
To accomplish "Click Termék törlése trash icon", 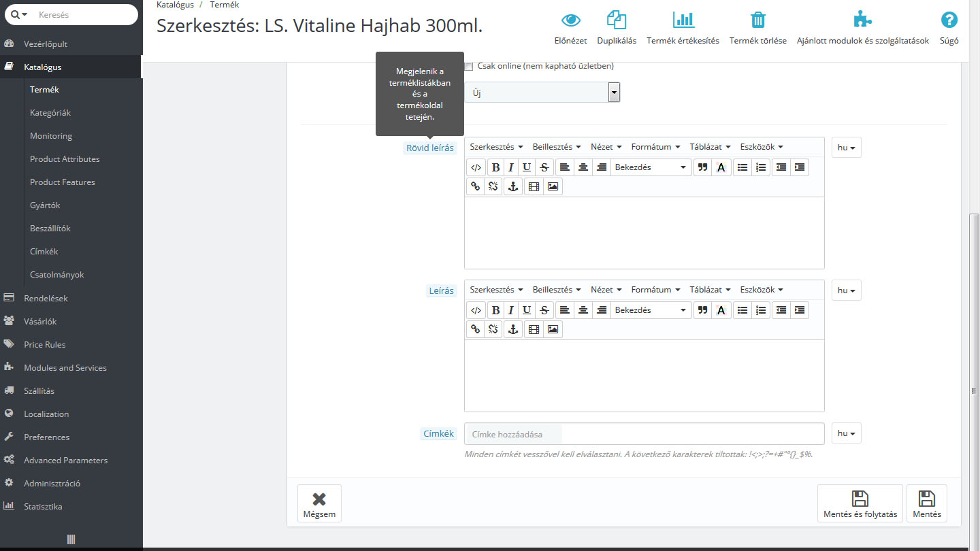I will (758, 20).
